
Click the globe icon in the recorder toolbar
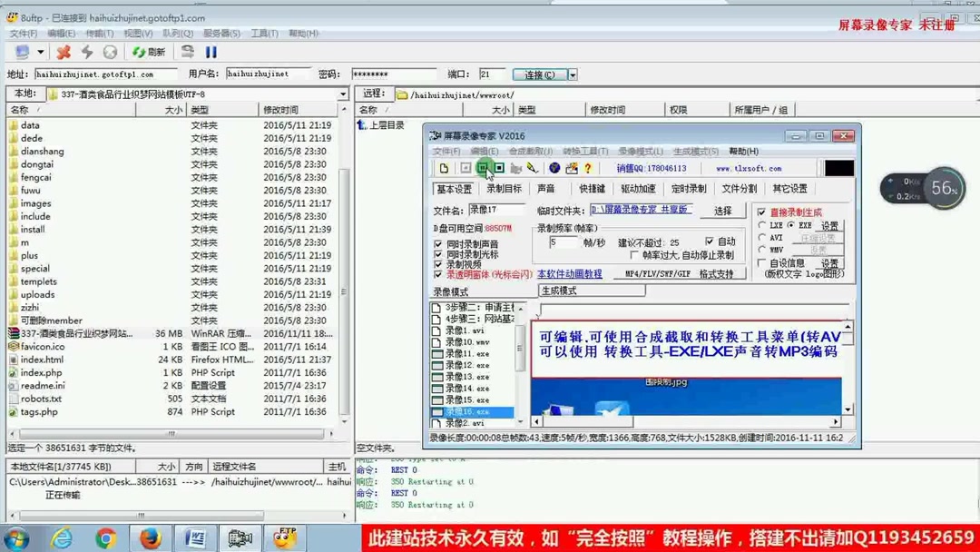click(x=554, y=169)
